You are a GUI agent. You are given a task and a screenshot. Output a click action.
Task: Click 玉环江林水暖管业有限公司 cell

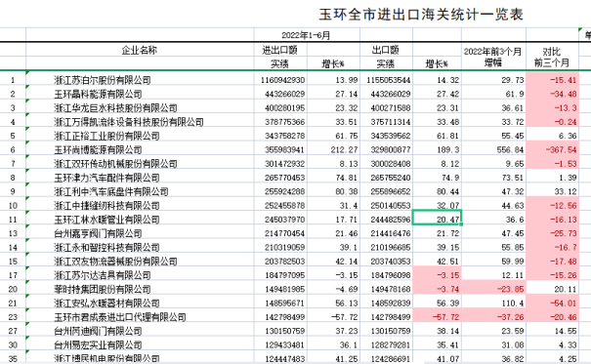coord(106,220)
